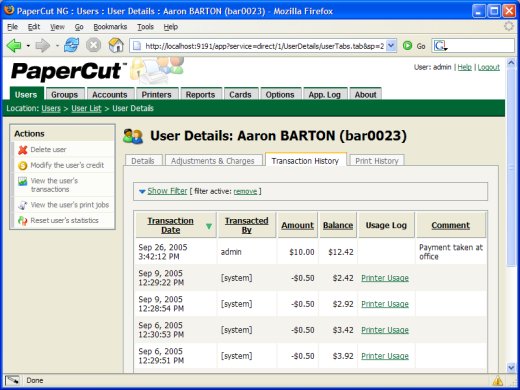The image size is (520, 390).
Task: Open the Adjustments & Charges sub-tab
Action: click(x=213, y=161)
